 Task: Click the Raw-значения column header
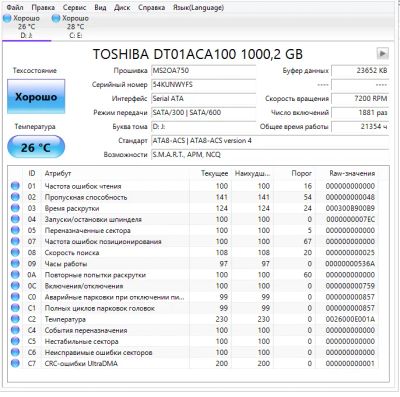pyautogui.click(x=347, y=173)
